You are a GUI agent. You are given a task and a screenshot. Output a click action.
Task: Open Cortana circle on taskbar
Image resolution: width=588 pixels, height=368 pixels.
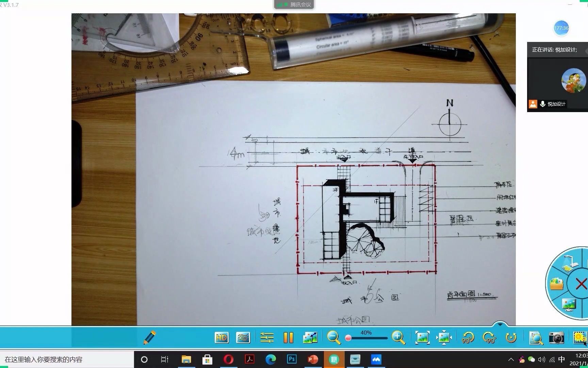point(144,359)
